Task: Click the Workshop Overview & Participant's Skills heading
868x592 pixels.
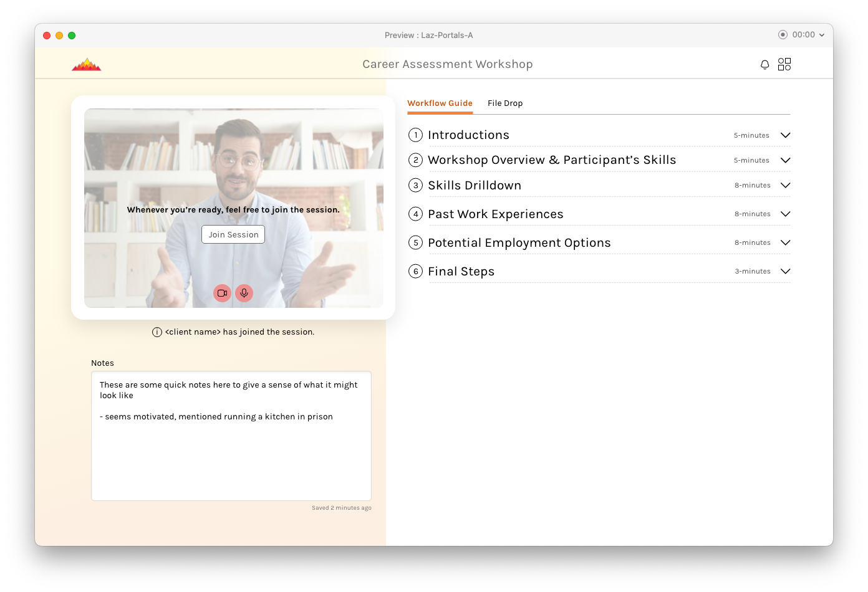Action: tap(552, 160)
